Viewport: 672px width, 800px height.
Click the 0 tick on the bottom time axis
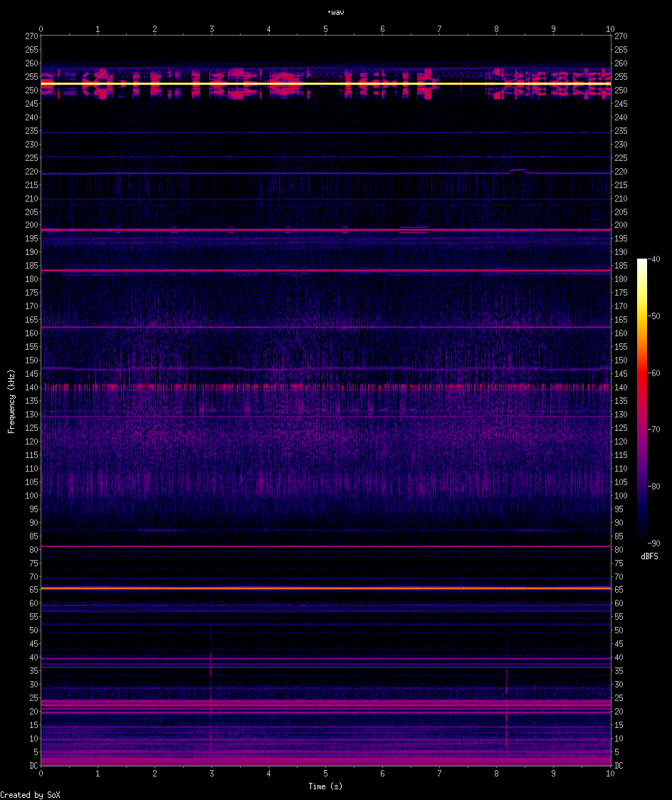(x=41, y=774)
